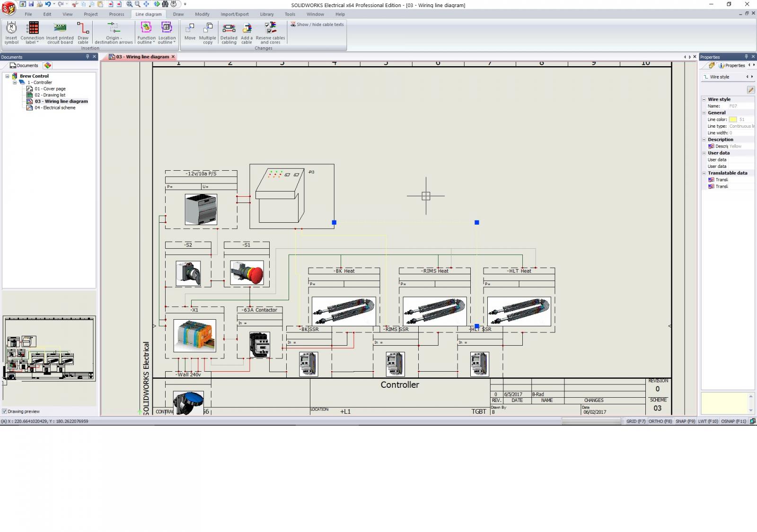Open the Connection label tool
The height and width of the screenshot is (532, 757).
coord(32,33)
